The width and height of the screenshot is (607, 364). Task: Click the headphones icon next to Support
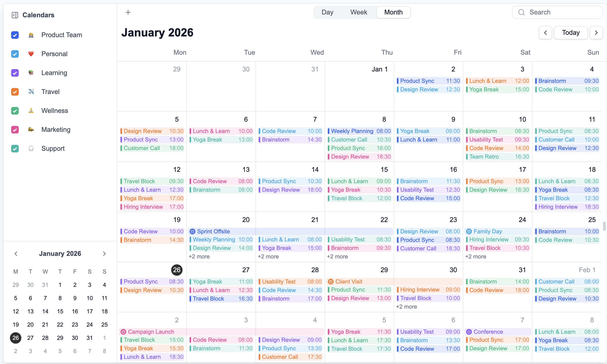point(31,148)
